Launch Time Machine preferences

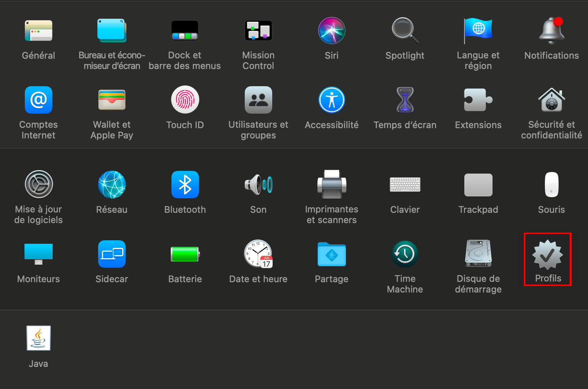tap(405, 254)
